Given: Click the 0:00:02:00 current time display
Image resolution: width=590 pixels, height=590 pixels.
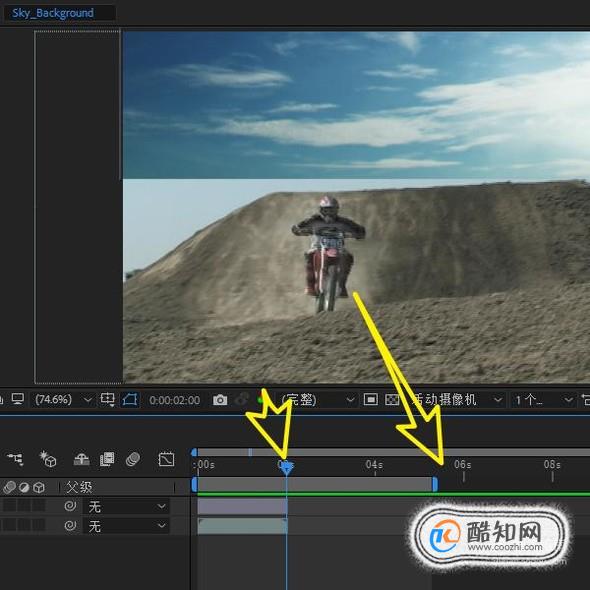Looking at the screenshot, I should (174, 400).
